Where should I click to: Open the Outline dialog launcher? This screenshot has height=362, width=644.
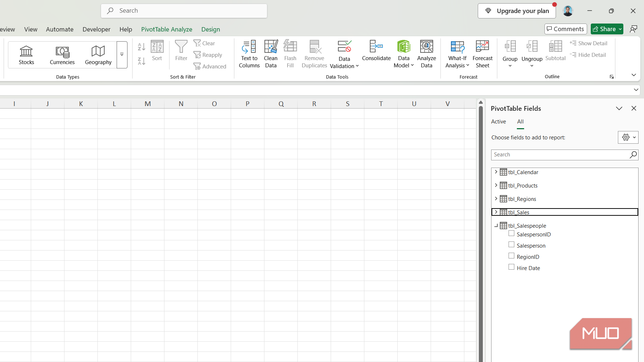click(611, 77)
